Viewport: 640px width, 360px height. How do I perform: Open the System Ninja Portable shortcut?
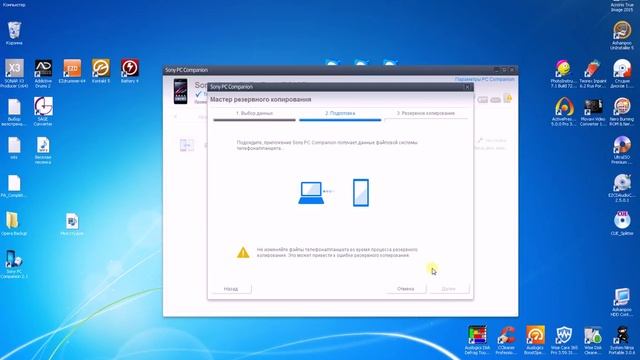click(622, 340)
